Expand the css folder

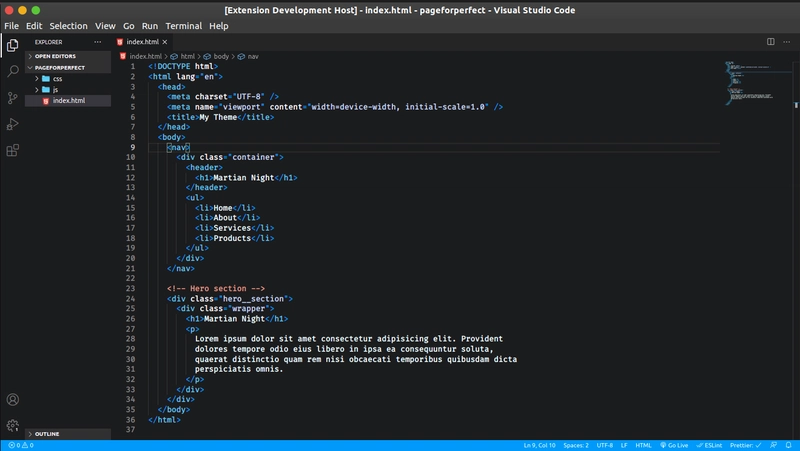(68, 79)
